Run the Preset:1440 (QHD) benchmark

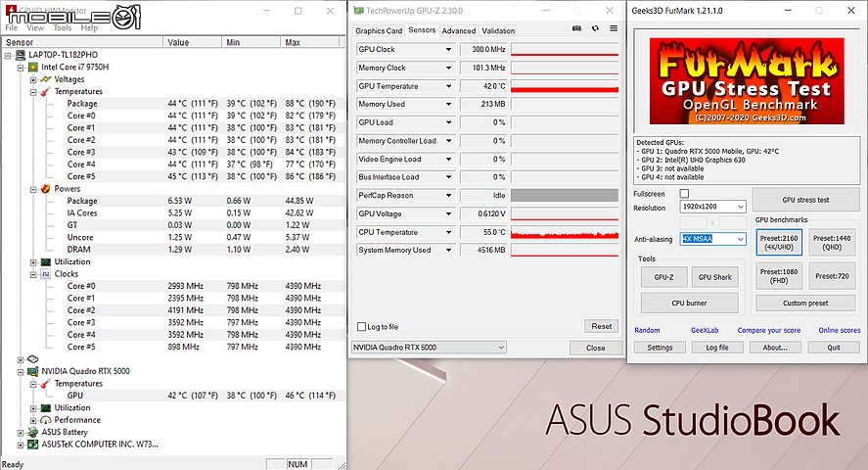[x=832, y=243]
